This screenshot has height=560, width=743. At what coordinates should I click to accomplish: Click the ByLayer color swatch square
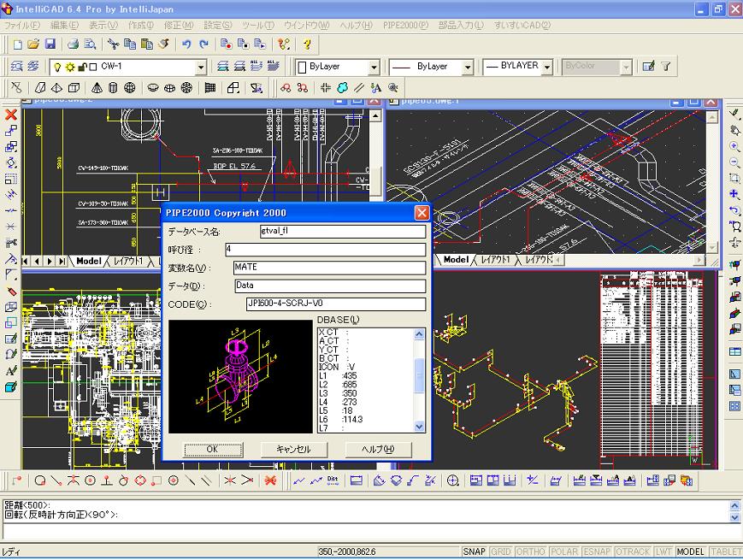301,67
